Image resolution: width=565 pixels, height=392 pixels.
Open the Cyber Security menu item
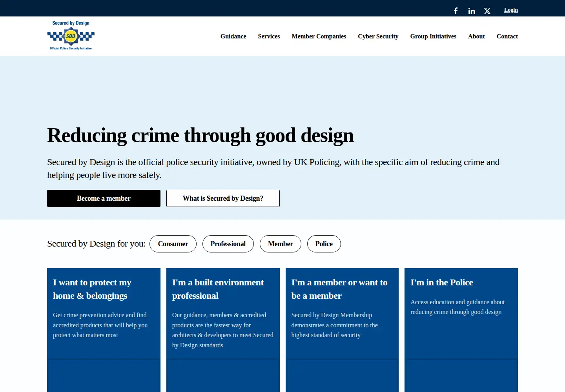point(378,36)
